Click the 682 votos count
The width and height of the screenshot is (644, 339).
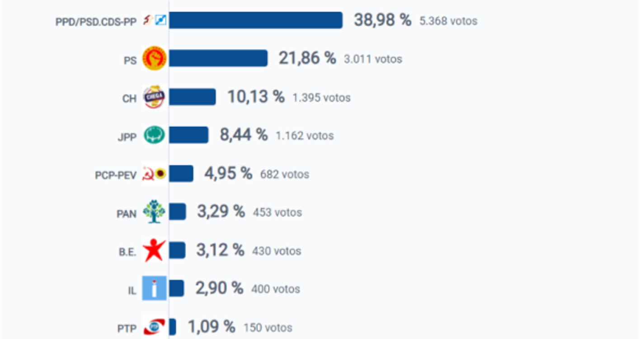point(285,174)
